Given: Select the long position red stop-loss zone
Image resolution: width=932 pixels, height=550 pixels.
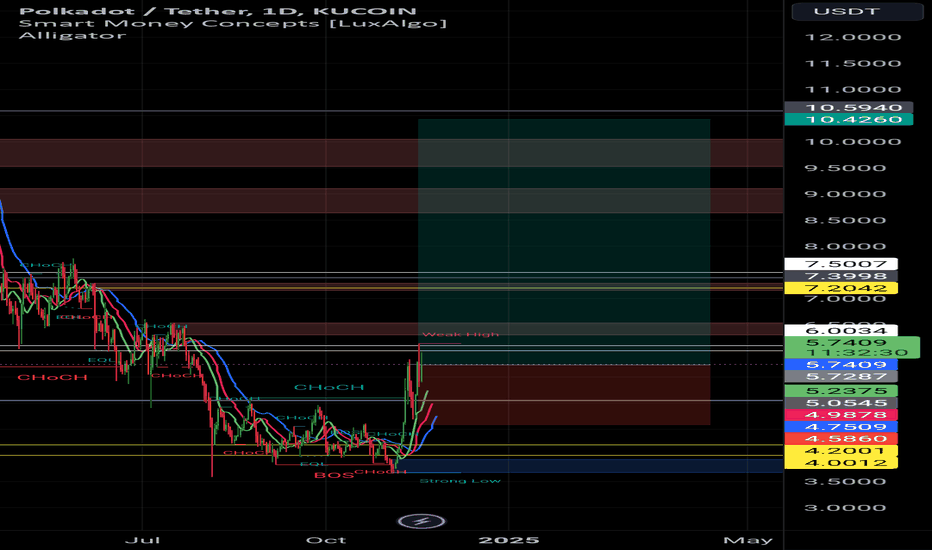Looking at the screenshot, I should click(564, 395).
